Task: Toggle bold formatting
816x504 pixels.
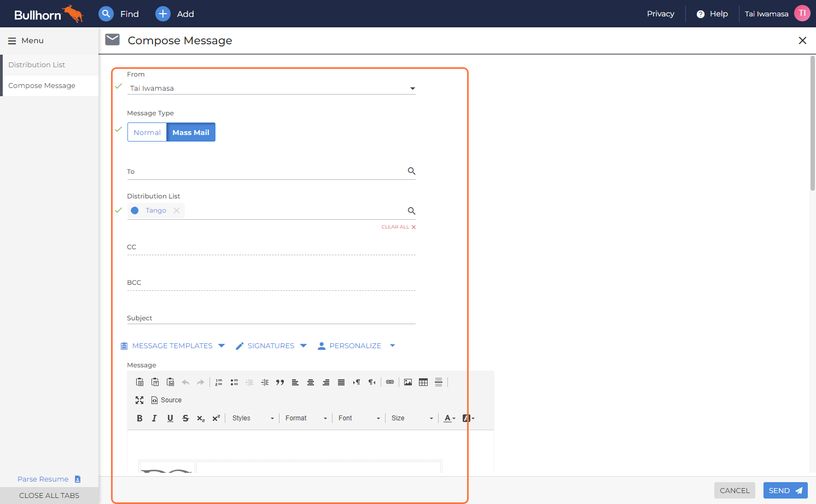Action: tap(139, 418)
